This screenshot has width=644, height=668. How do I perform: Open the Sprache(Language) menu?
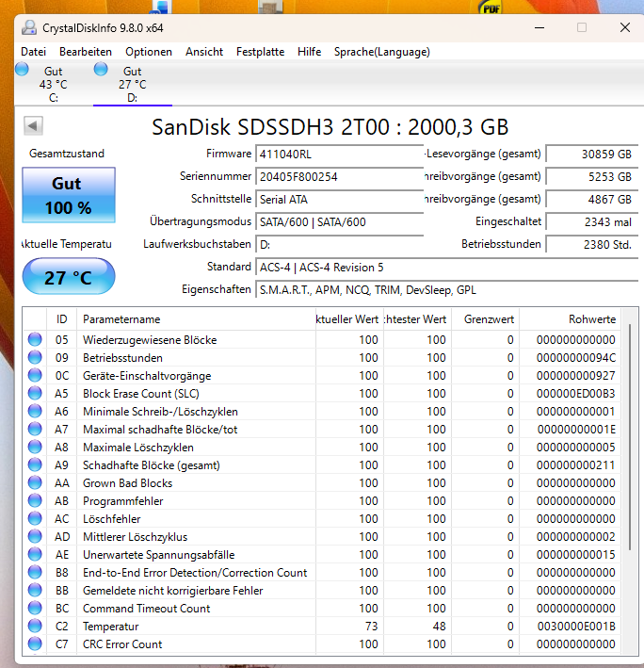coord(382,52)
